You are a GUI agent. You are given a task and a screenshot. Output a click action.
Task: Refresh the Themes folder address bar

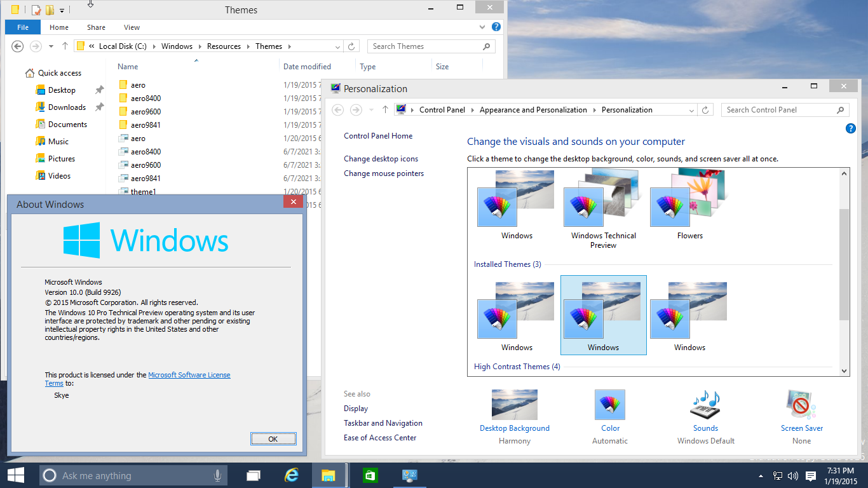click(x=351, y=46)
